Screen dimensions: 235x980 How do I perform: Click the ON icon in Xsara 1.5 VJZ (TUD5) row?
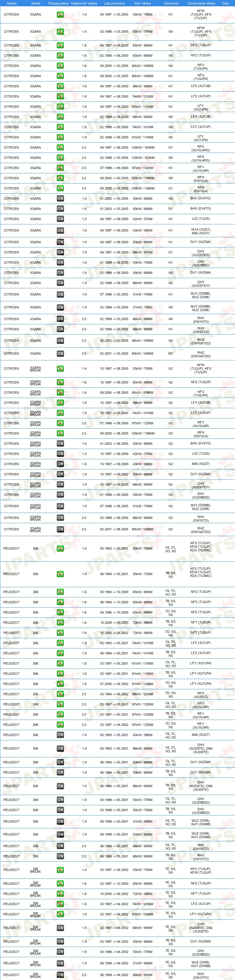click(x=60, y=219)
